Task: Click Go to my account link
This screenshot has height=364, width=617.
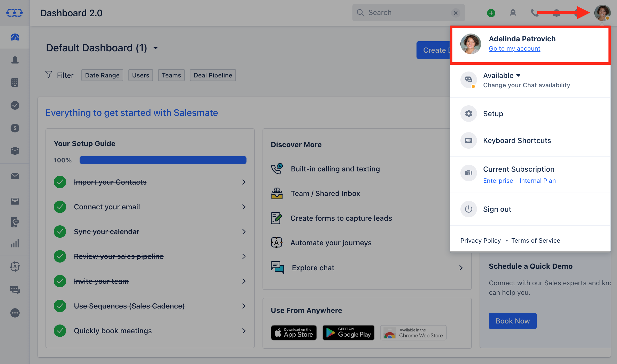Action: (x=514, y=49)
